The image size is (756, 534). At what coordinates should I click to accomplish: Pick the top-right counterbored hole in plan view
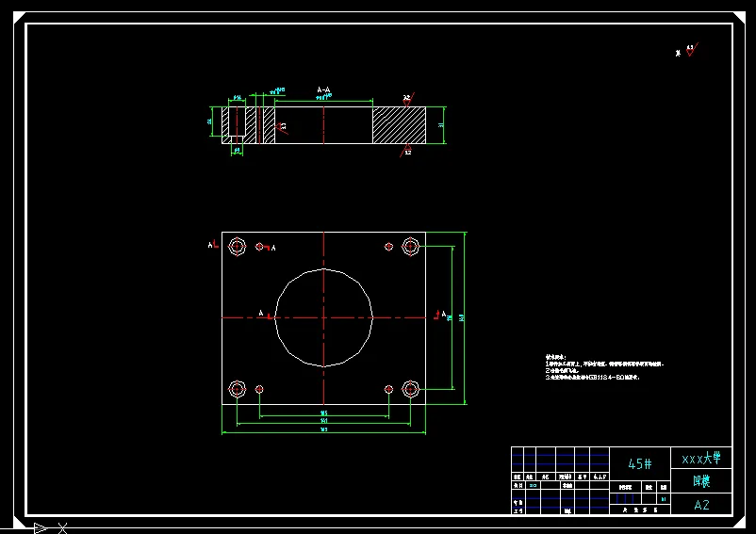[x=410, y=247]
